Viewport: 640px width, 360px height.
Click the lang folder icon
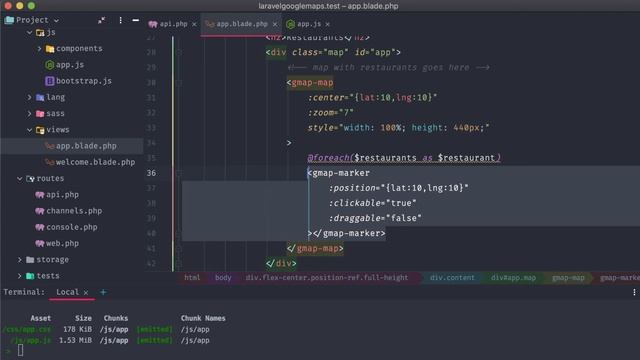coord(40,97)
